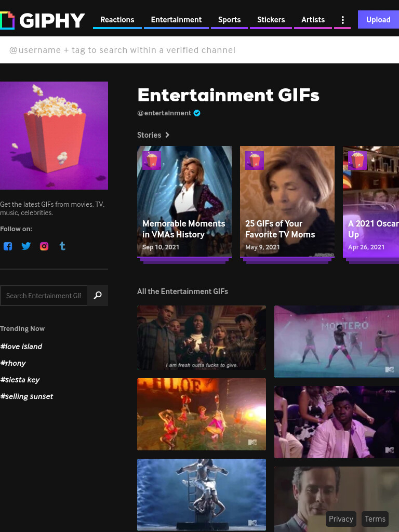Click the large popcorn channel avatar
Screen dimensions: 399x532
(x=54, y=136)
